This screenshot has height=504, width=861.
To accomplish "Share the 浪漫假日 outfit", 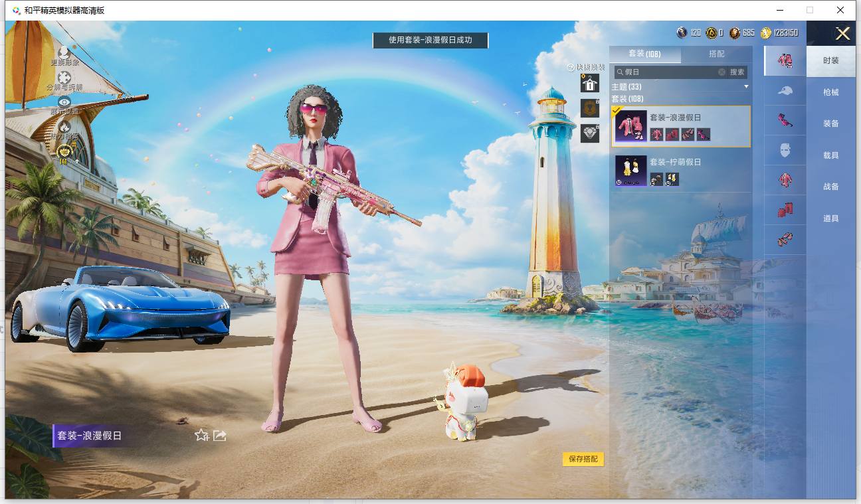I will coord(220,436).
